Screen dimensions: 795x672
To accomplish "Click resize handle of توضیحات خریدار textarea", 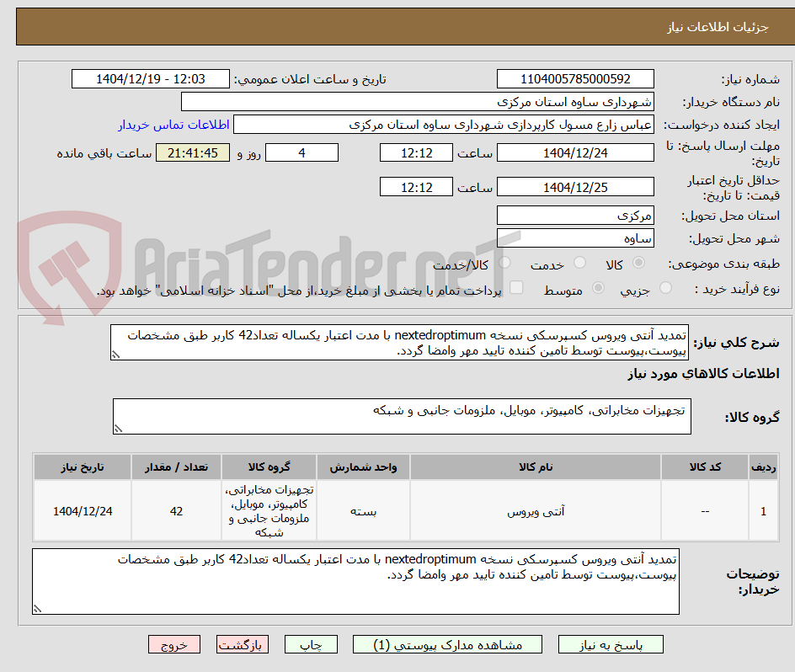I will click(37, 609).
